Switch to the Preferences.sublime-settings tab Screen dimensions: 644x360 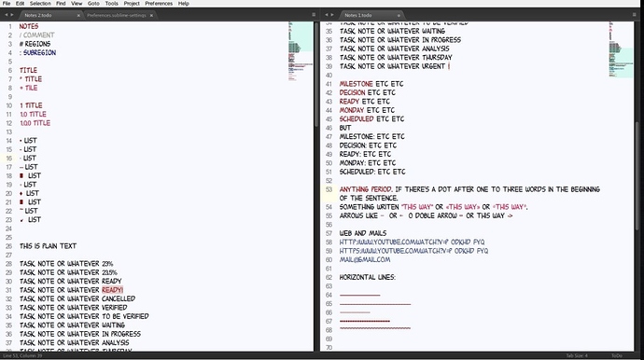coord(117,15)
